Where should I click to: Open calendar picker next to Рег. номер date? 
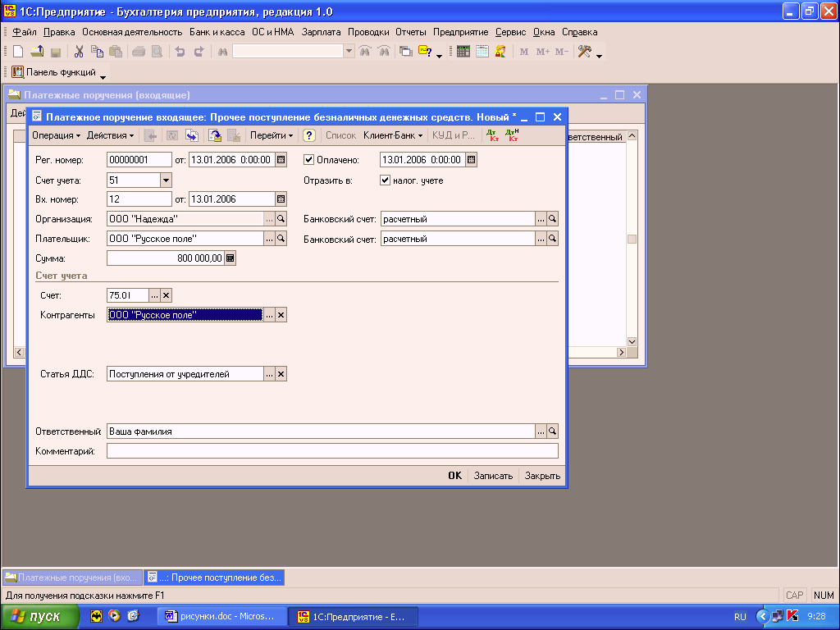[281, 160]
